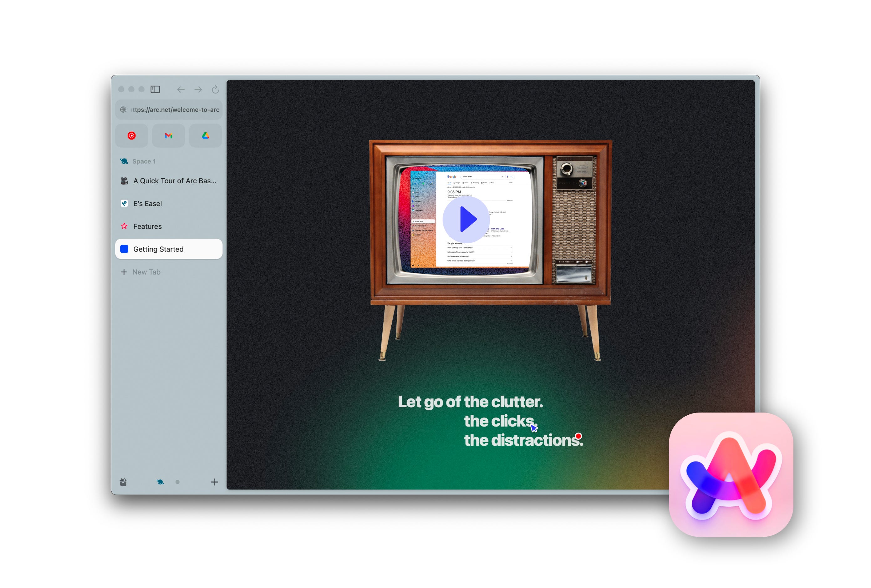Go forward with the right arrow
The image size is (871, 588).
[198, 89]
